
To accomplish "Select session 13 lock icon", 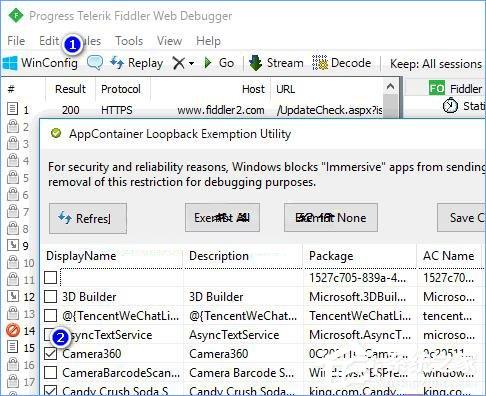I will pyautogui.click(x=13, y=313).
